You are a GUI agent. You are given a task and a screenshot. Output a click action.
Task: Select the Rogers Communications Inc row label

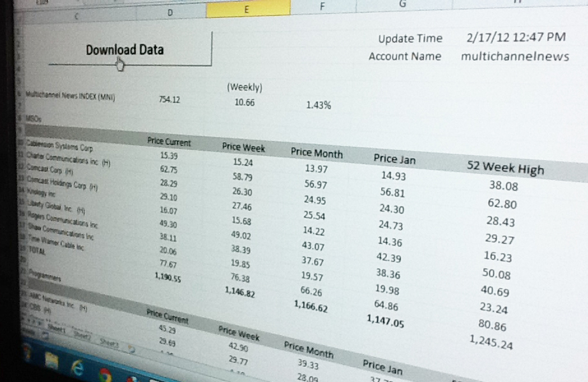point(63,220)
